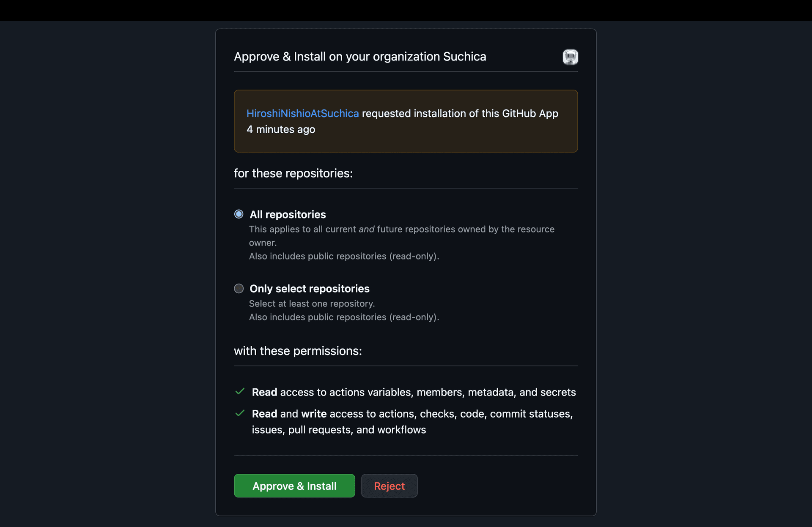Click the checkmark next to read and write permission
The width and height of the screenshot is (812, 527).
click(x=240, y=414)
